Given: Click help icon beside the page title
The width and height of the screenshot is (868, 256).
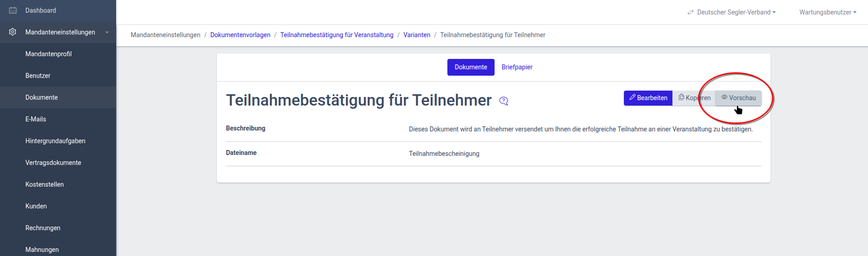Looking at the screenshot, I should (504, 101).
